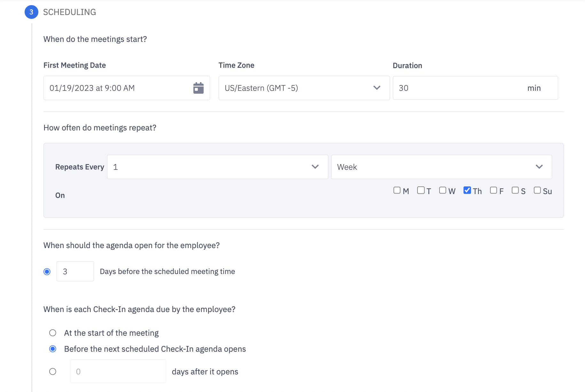Click the First Meeting Date field
Screen dimensions: 585x392
pos(112,88)
